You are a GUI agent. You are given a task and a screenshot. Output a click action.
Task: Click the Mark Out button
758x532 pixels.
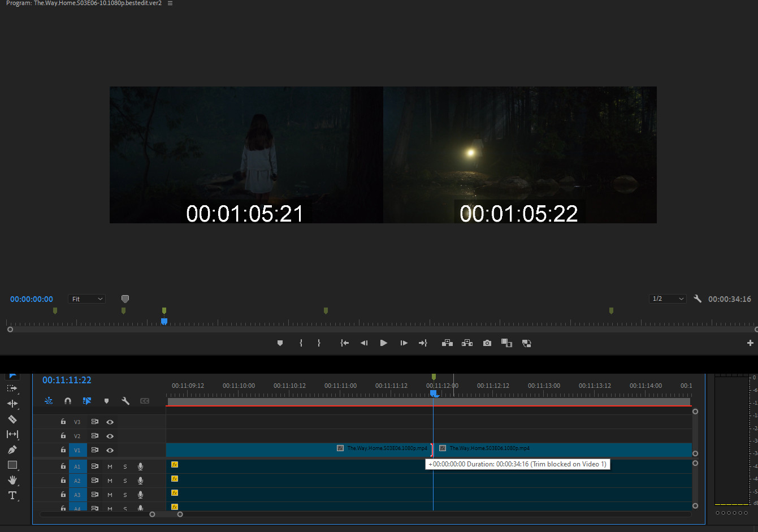point(319,343)
